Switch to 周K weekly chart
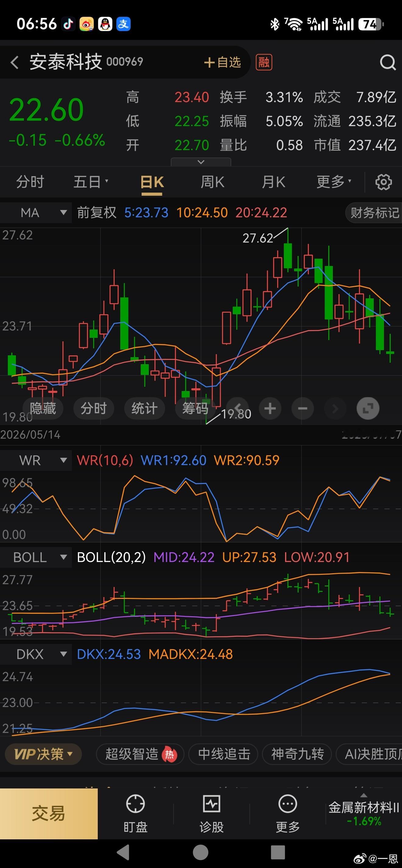 click(x=213, y=182)
